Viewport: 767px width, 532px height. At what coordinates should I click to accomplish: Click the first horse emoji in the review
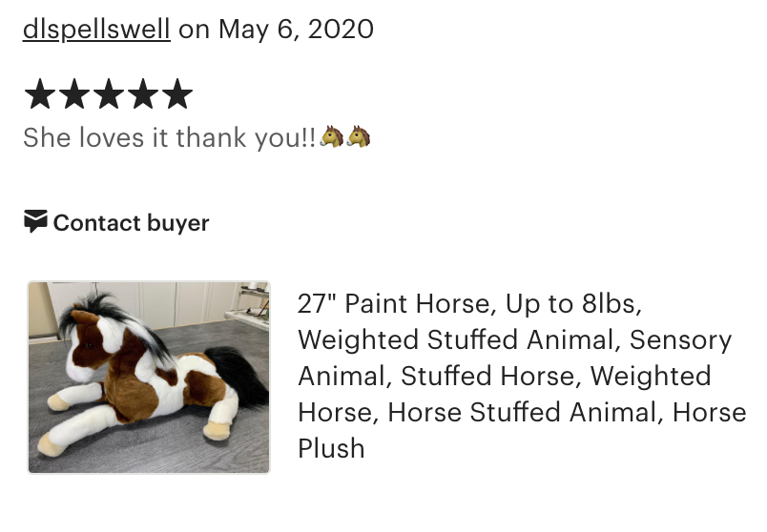(332, 137)
